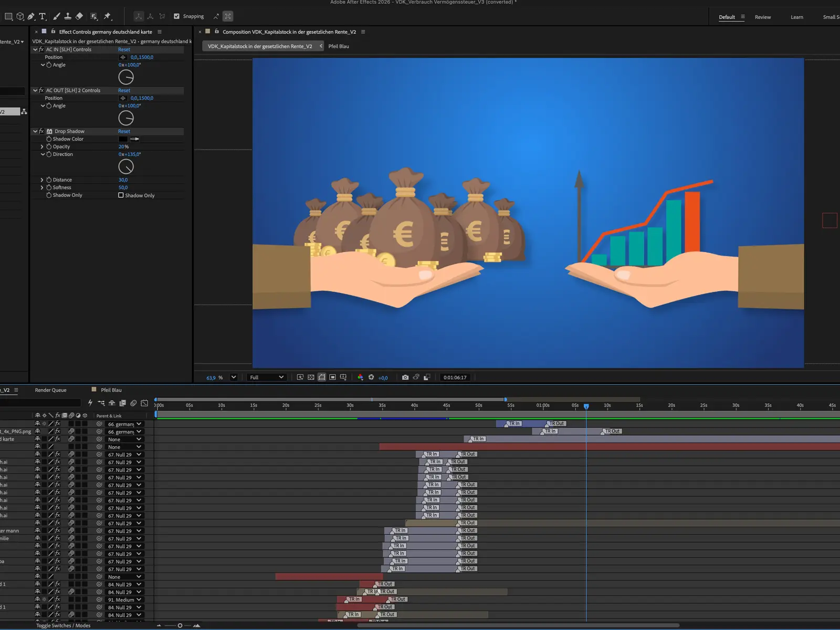Image resolution: width=840 pixels, height=630 pixels.
Task: Select the Roto Brush tool
Action: (94, 16)
